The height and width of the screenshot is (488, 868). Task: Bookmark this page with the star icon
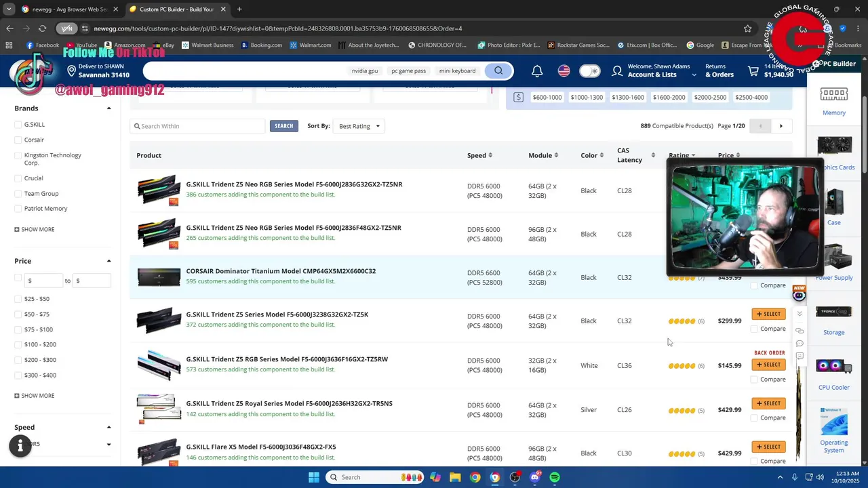(x=748, y=28)
